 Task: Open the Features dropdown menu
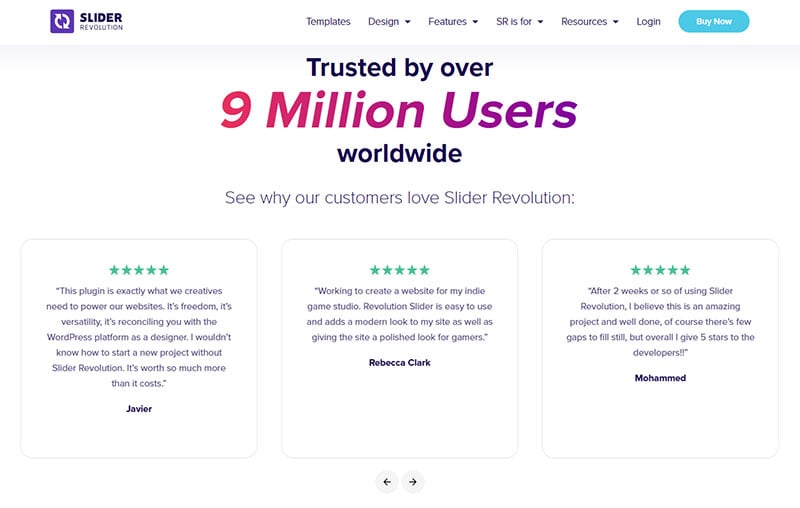click(x=453, y=21)
